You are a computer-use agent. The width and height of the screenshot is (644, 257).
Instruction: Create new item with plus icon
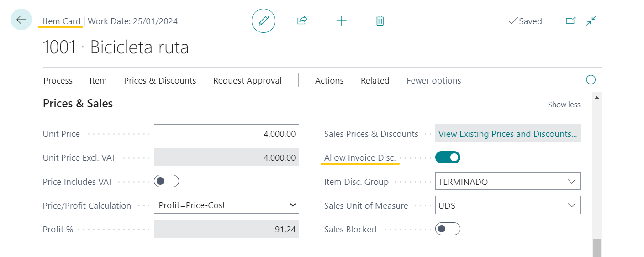(342, 21)
